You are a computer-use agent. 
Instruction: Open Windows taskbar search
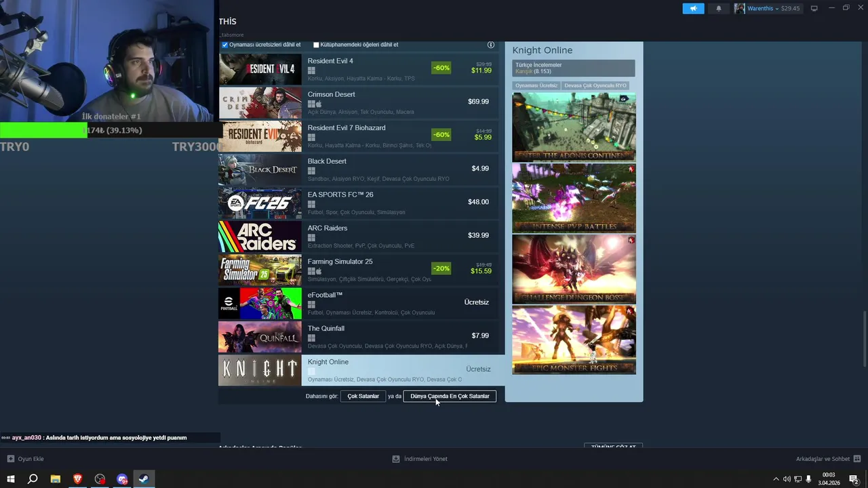(x=33, y=479)
